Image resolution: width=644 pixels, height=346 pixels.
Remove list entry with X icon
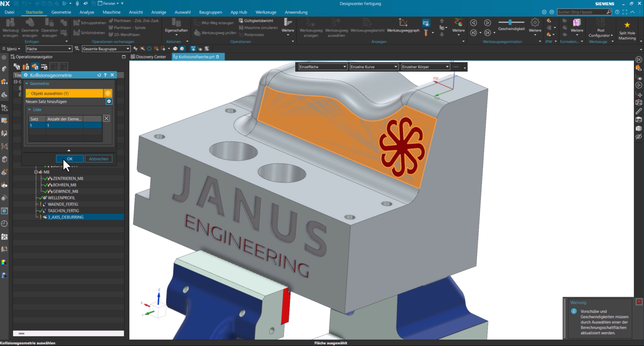point(106,118)
